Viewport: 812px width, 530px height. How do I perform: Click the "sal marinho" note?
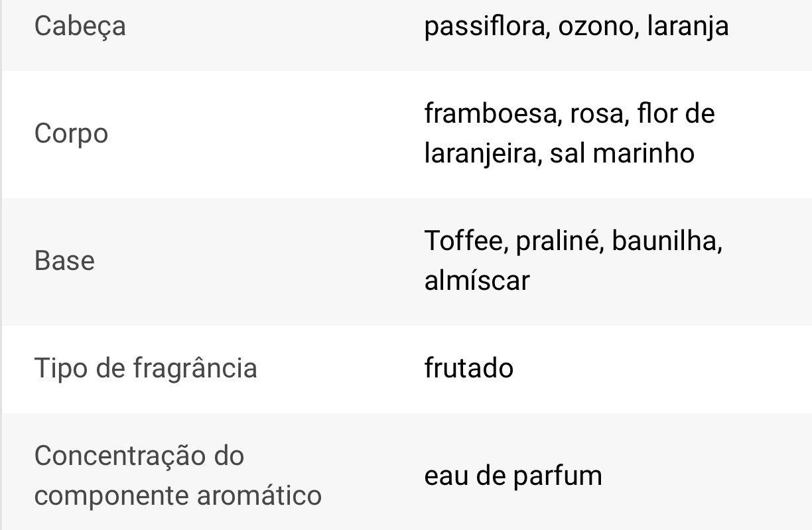622,153
